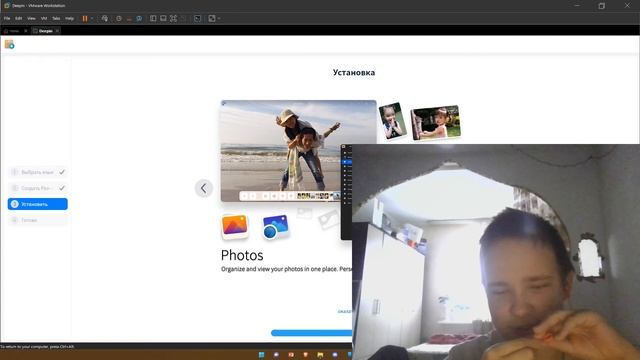640x360 pixels.
Task: Open File Explorer from the taskbar
Action: 320,355
